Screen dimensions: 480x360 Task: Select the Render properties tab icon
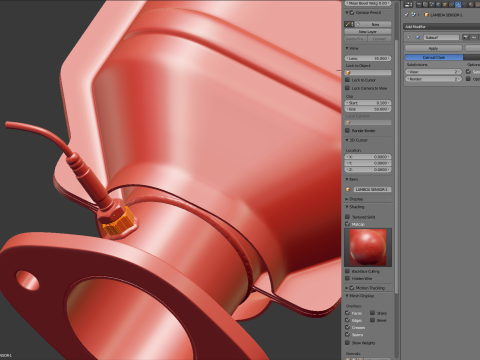tap(419, 4)
